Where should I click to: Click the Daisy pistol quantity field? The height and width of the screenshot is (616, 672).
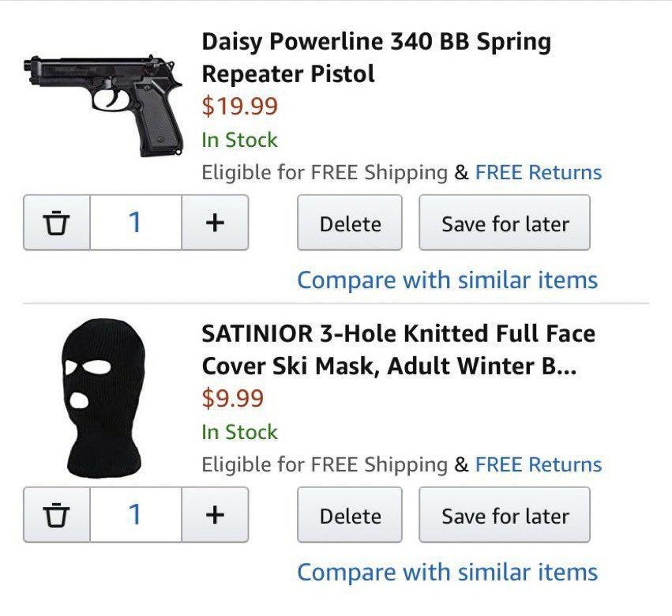click(x=136, y=223)
